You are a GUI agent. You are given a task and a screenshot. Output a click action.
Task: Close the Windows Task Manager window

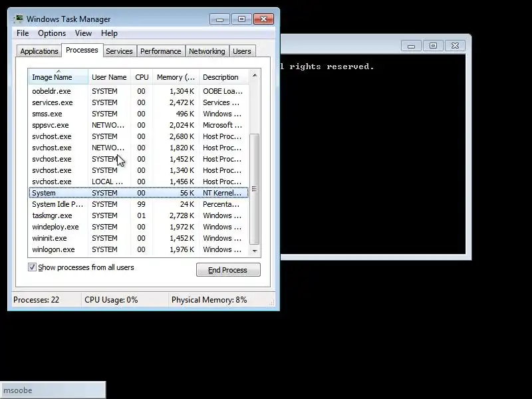click(263, 19)
